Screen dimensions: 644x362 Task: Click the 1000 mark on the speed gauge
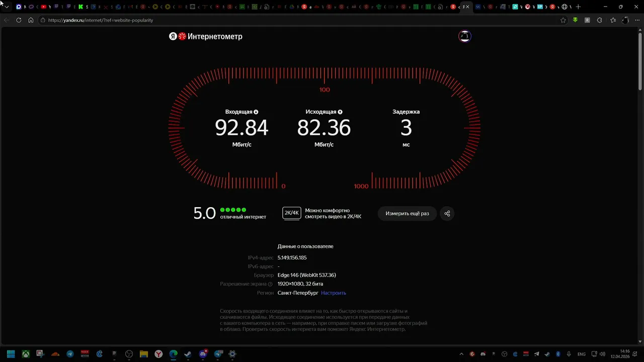(361, 187)
